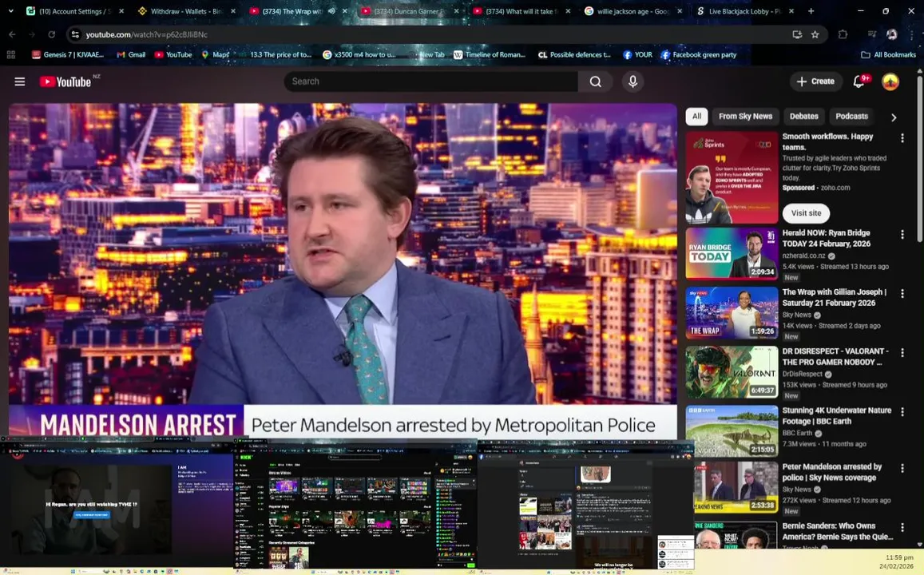Bookmark this page with star icon
924x575 pixels.
click(x=815, y=35)
